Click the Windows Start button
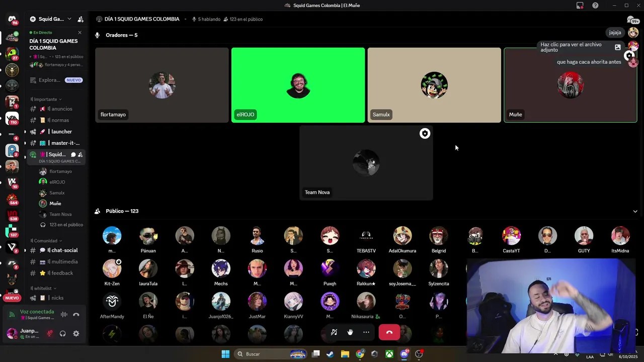The height and width of the screenshot is (362, 644). point(225,354)
